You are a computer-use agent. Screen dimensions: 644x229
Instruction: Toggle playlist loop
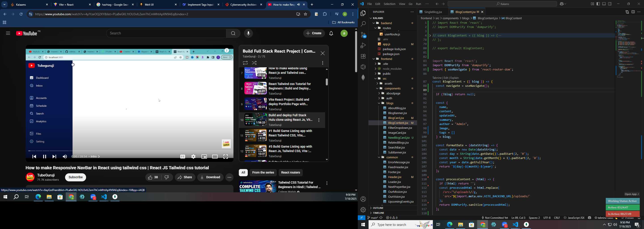(245, 63)
